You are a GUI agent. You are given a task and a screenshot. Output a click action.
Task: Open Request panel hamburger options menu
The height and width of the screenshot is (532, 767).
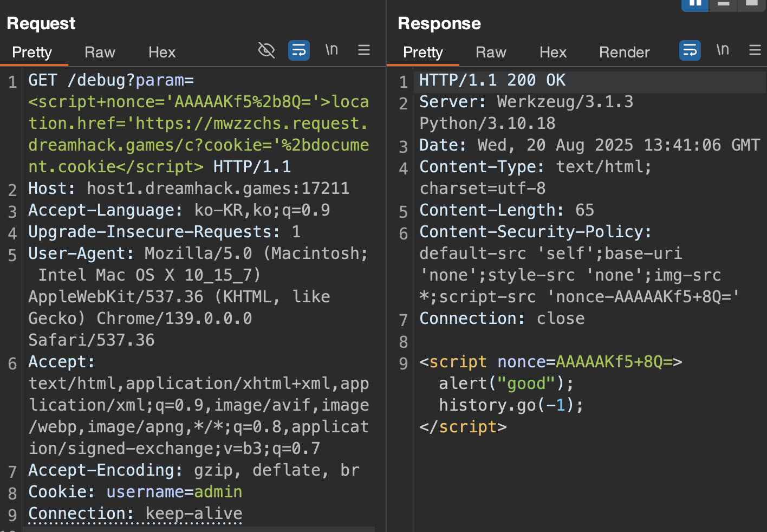(364, 50)
